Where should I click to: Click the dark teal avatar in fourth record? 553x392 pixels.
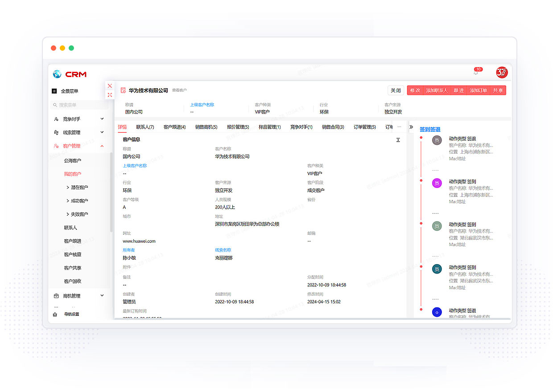click(x=437, y=269)
